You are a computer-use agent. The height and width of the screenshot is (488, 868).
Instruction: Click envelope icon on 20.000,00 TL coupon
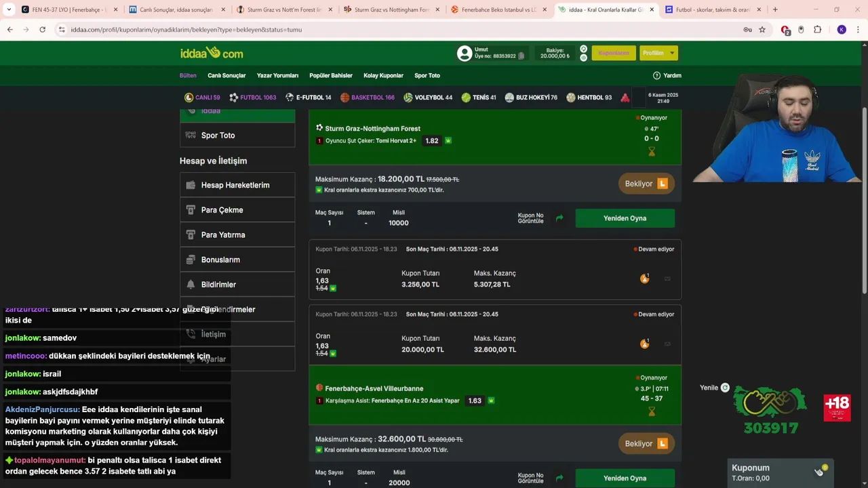667,344
